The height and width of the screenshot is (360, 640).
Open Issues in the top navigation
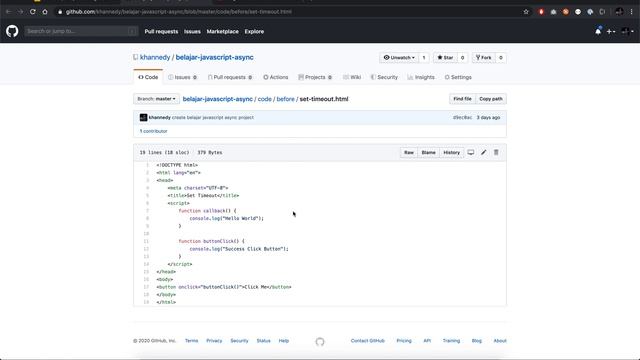(x=192, y=31)
